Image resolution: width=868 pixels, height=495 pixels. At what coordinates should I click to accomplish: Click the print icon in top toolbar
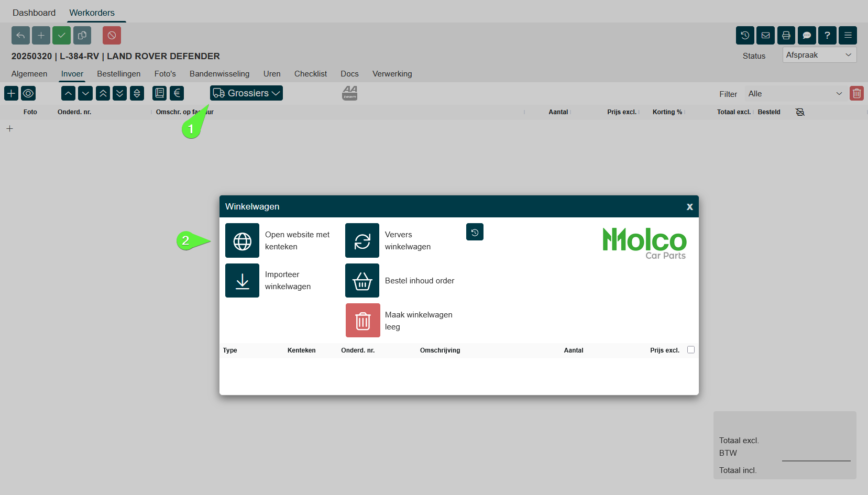click(x=786, y=36)
